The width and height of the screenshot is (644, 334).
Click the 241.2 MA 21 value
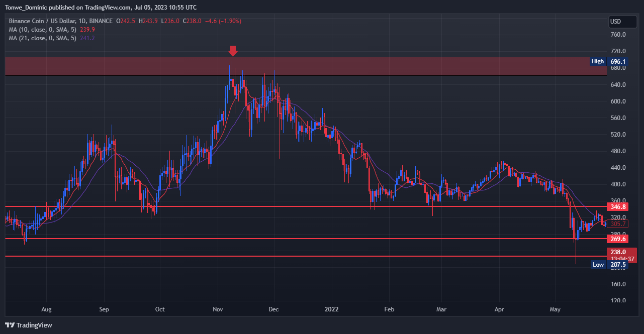point(87,38)
